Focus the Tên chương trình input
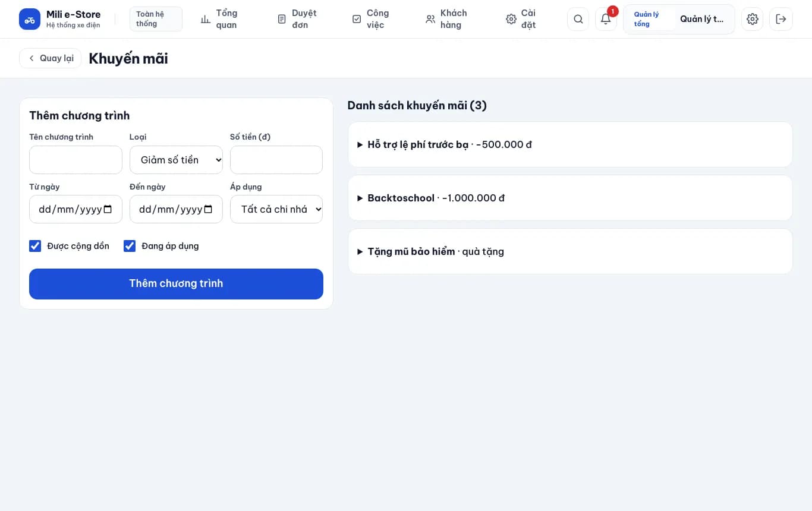This screenshot has width=812, height=511. click(75, 160)
